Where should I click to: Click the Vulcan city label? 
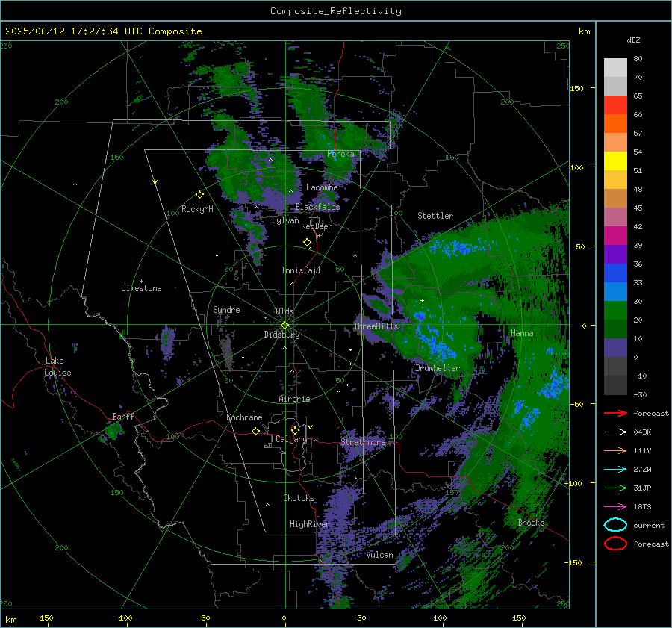click(x=379, y=555)
